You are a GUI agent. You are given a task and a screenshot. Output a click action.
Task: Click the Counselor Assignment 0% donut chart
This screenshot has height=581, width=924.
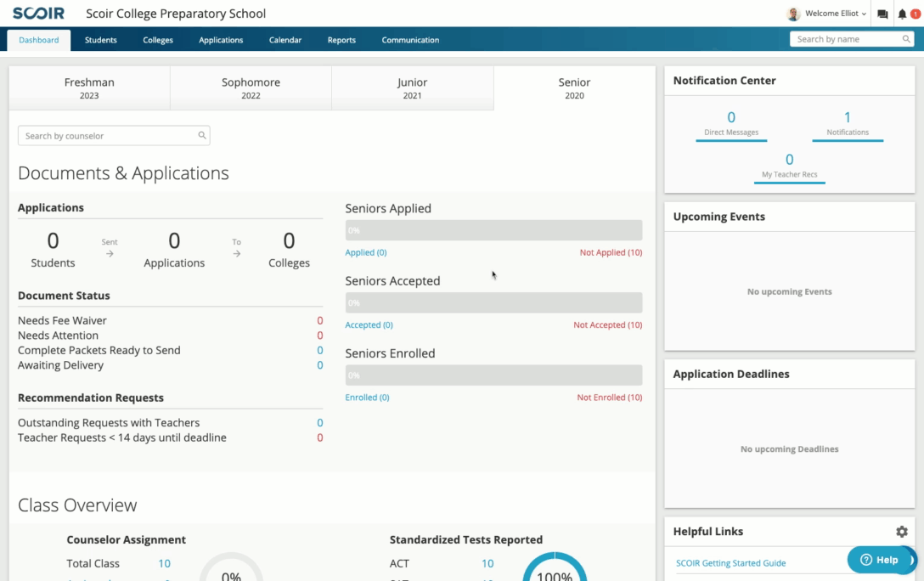231,567
